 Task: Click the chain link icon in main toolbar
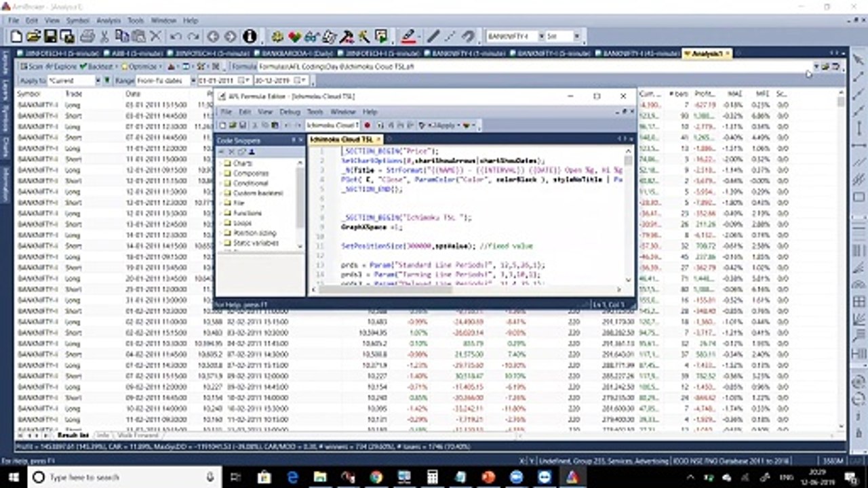(468, 36)
